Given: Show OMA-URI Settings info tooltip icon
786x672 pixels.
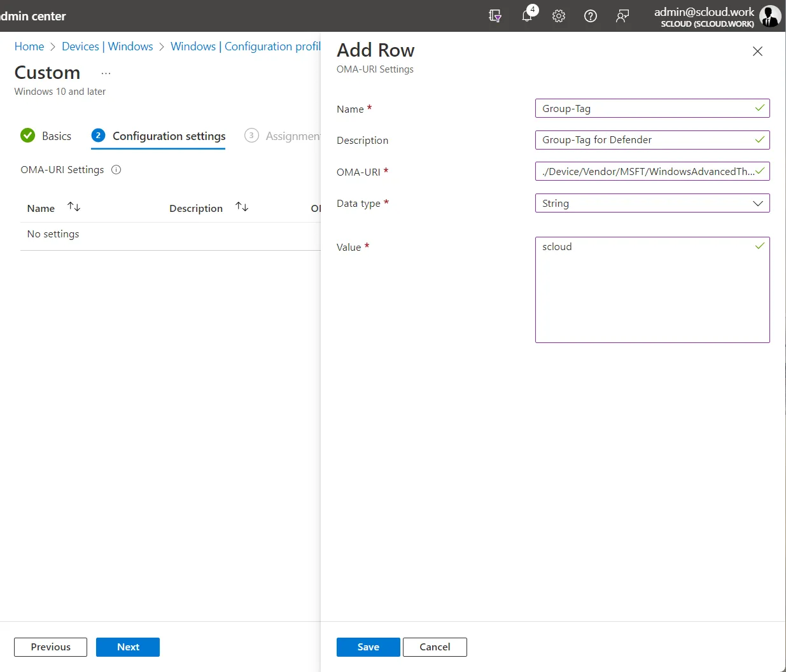Looking at the screenshot, I should (116, 170).
